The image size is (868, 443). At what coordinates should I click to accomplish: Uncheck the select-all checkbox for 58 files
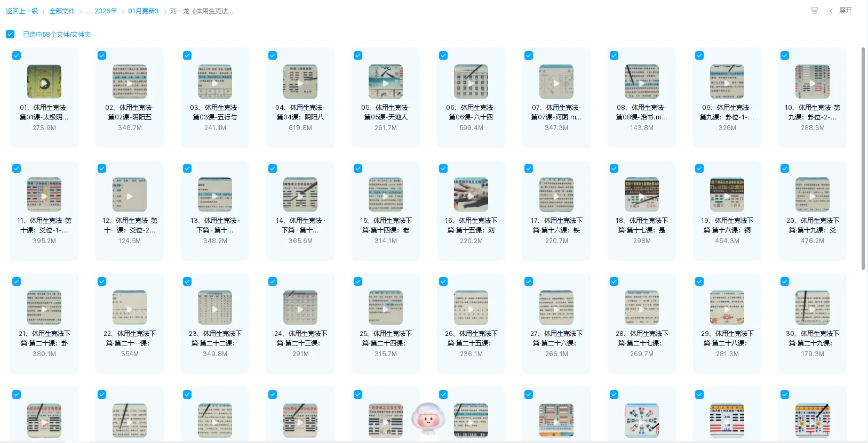point(10,34)
